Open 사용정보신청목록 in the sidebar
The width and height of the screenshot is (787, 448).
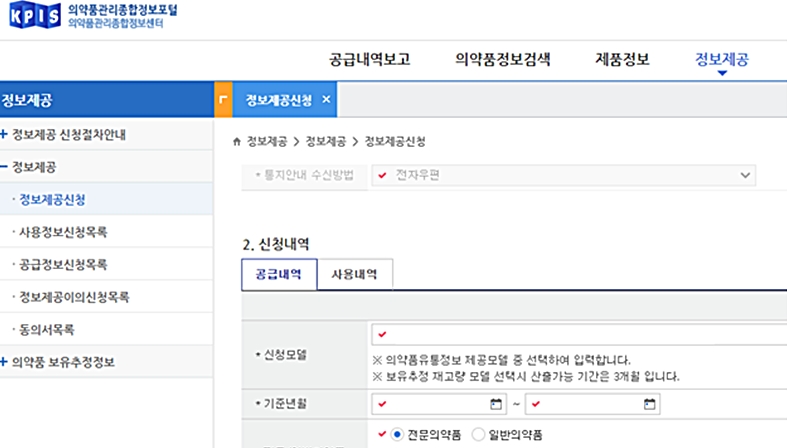pos(63,232)
